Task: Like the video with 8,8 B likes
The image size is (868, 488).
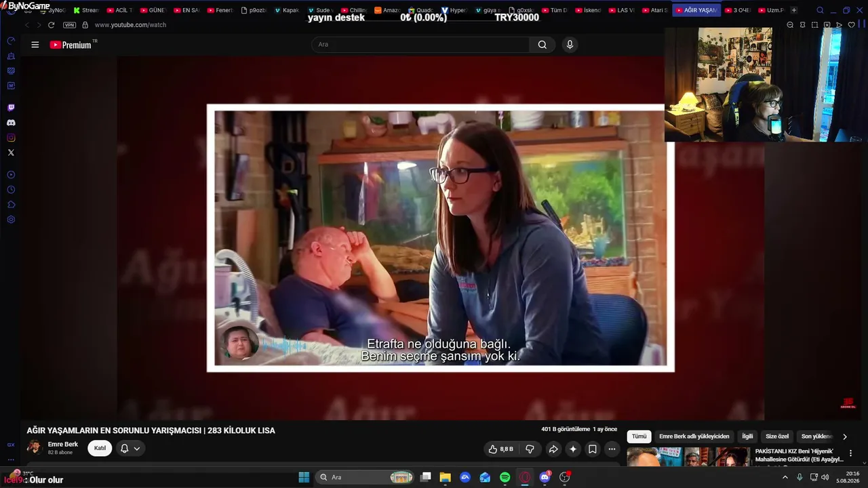Action: pos(500,449)
